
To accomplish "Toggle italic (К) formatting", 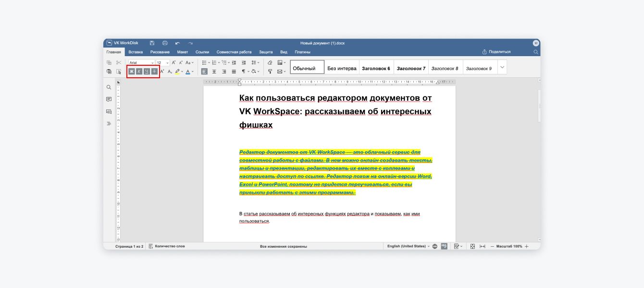I will coord(139,72).
